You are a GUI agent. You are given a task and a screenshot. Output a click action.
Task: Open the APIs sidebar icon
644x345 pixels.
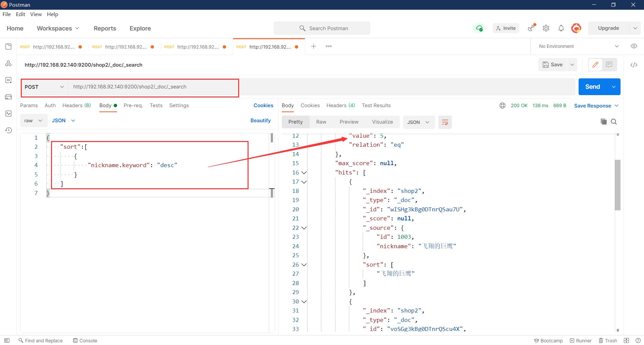pos(8,63)
